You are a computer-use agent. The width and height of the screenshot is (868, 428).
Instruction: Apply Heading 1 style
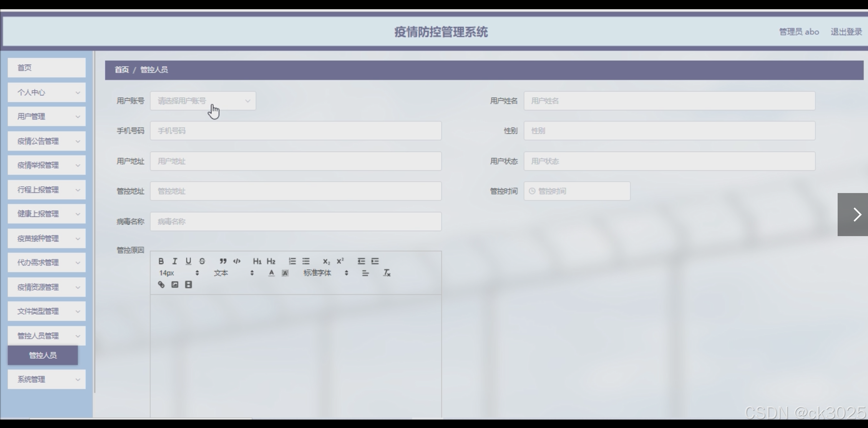coord(257,261)
